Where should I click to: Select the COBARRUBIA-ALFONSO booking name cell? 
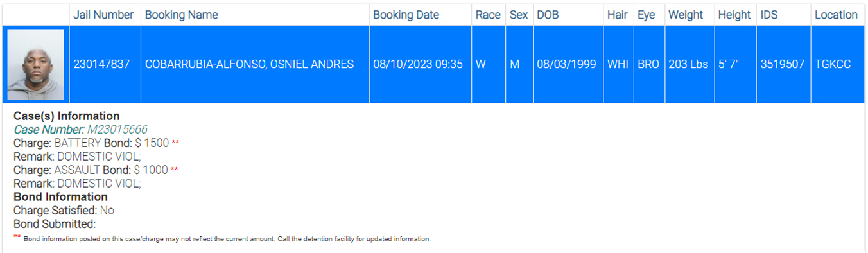click(255, 65)
